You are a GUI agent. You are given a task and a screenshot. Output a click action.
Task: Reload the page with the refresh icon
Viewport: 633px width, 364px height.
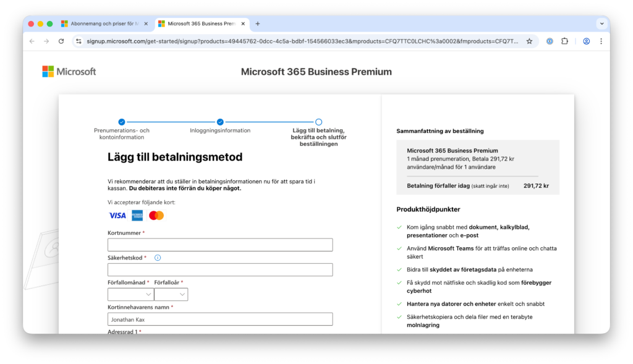point(61,41)
